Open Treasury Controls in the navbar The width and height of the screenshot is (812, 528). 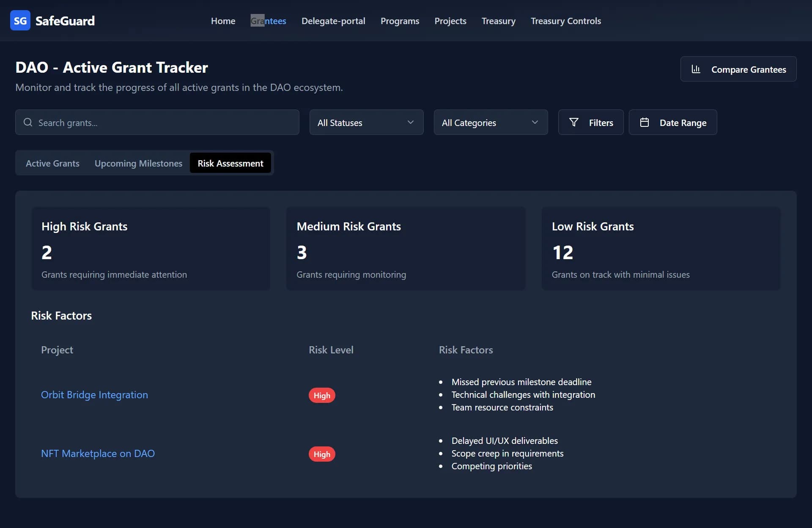(x=565, y=21)
